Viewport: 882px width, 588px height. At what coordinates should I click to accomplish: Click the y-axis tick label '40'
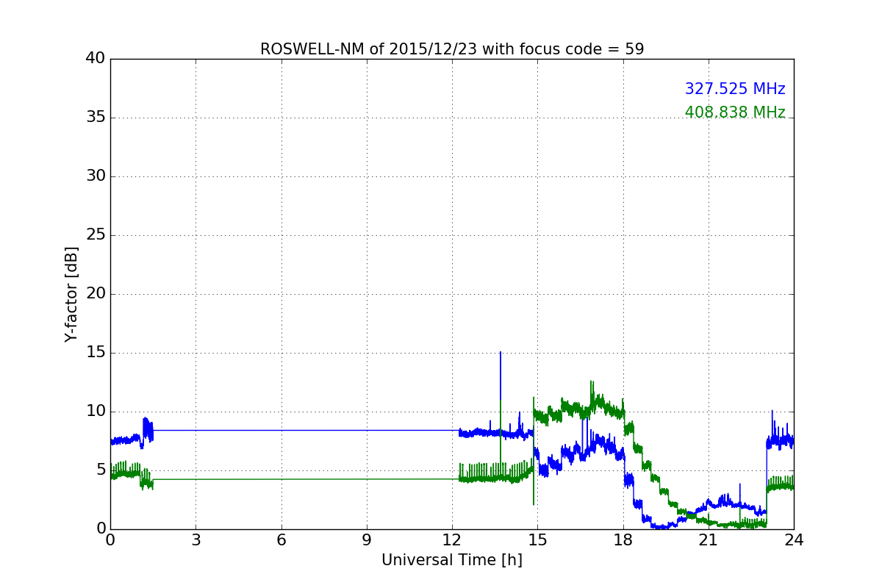(96, 59)
